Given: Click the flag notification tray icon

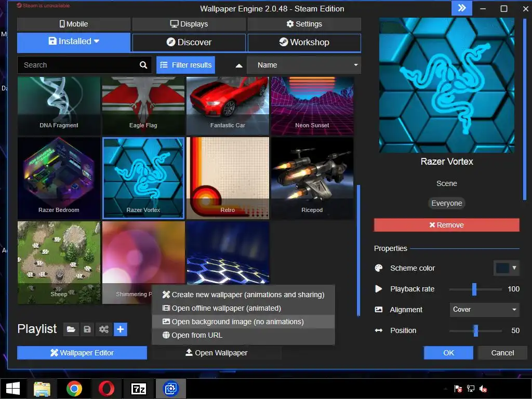Looking at the screenshot, I should pos(458,389).
